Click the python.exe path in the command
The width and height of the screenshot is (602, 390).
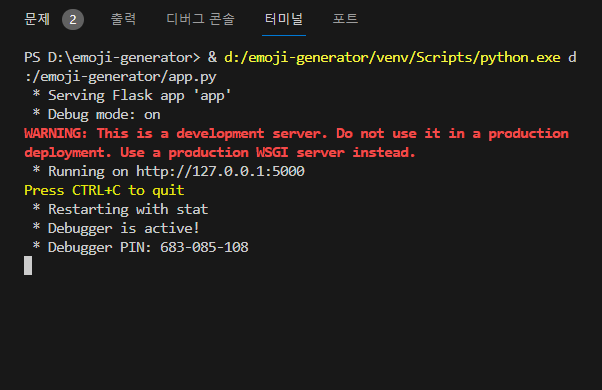click(x=392, y=58)
